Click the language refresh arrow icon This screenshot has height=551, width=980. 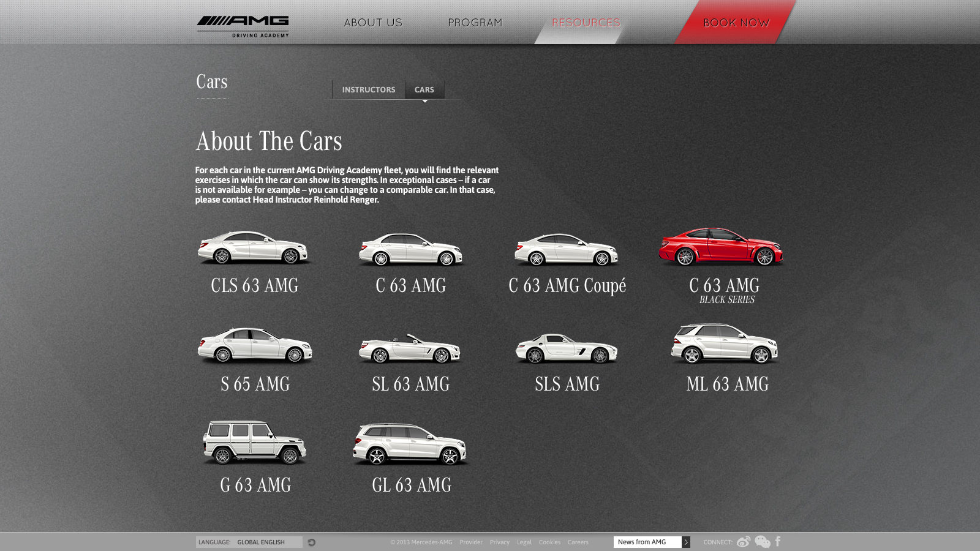[x=311, y=542]
